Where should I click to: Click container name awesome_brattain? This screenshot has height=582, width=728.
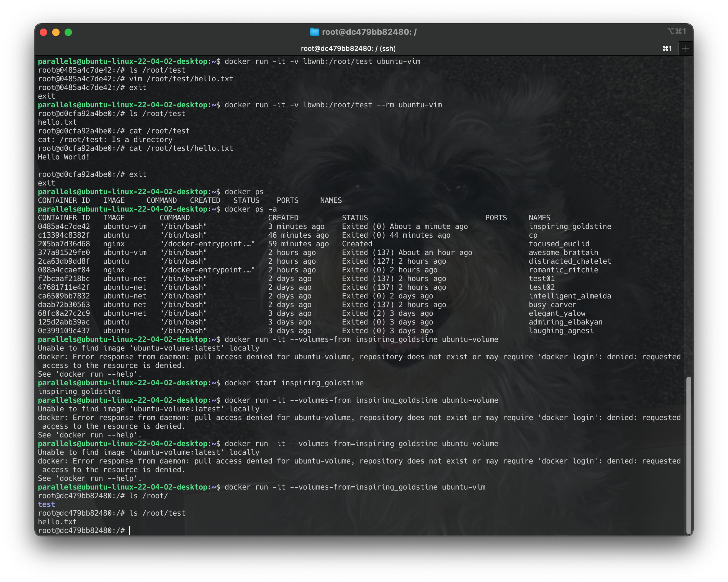pyautogui.click(x=564, y=253)
